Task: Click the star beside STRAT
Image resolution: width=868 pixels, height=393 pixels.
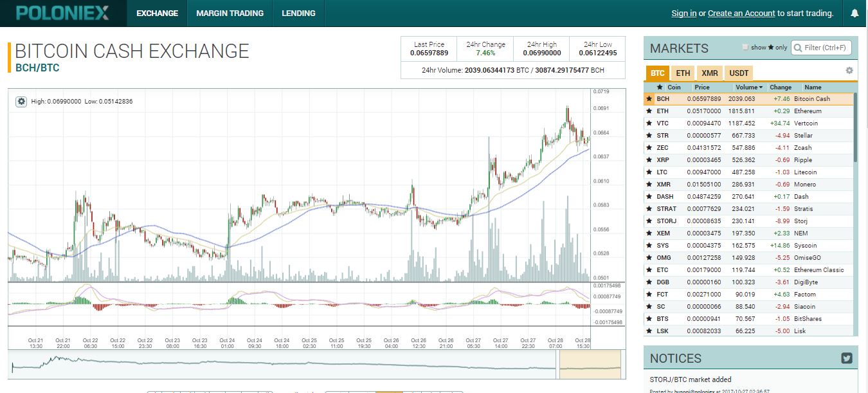Action: (x=649, y=209)
